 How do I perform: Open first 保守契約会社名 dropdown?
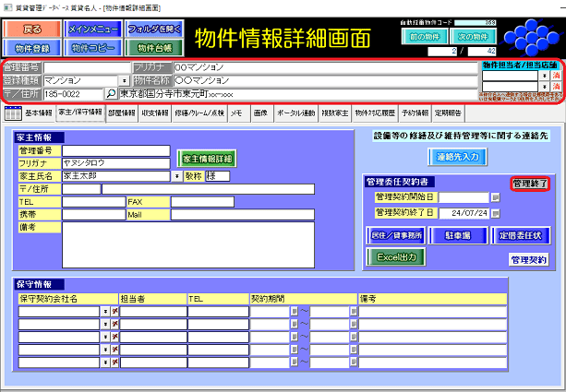105,313
